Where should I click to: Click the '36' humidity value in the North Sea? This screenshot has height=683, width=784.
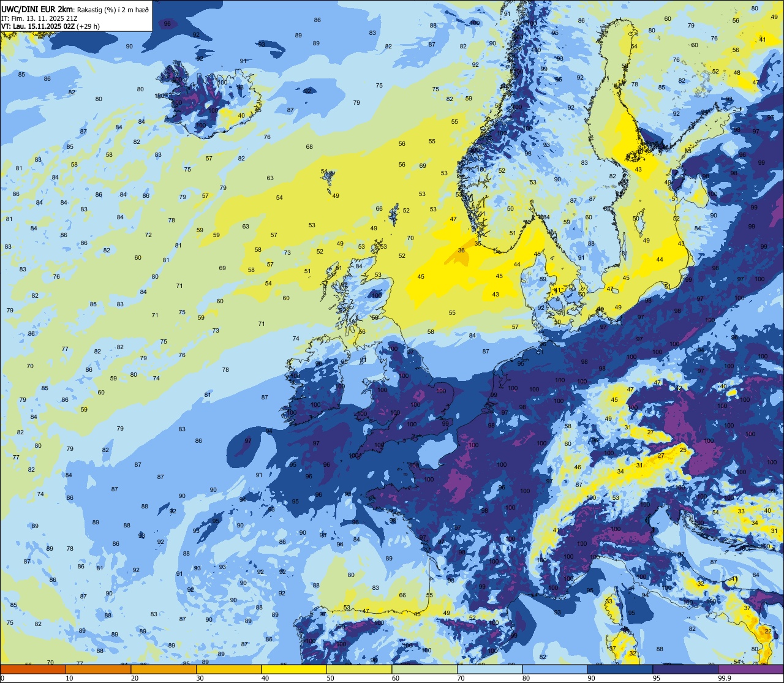461,250
